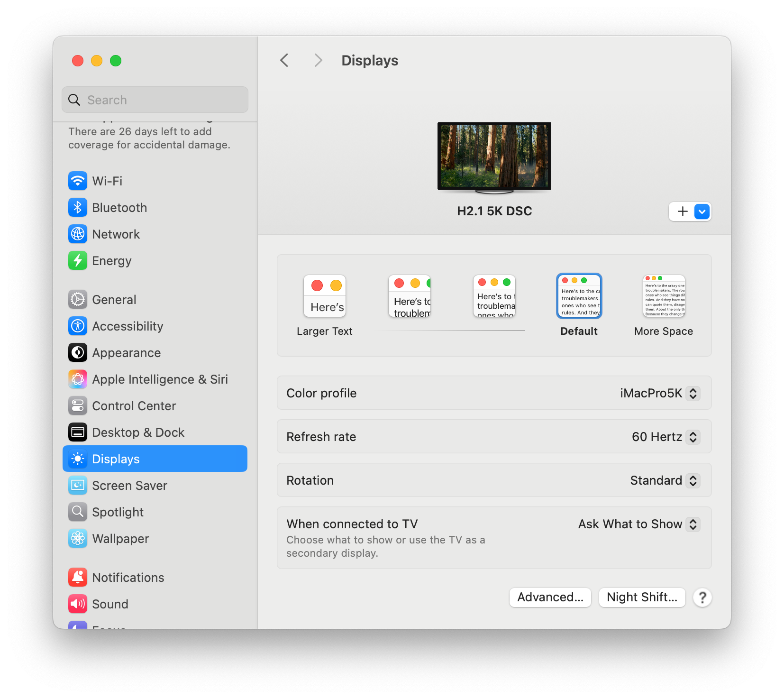Switch to General settings pane

(155, 299)
